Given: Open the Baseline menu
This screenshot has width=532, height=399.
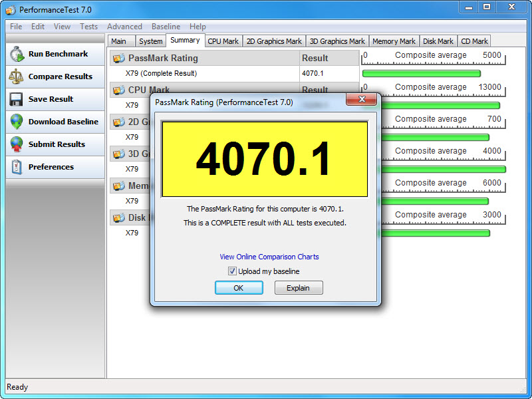Looking at the screenshot, I should click(166, 27).
